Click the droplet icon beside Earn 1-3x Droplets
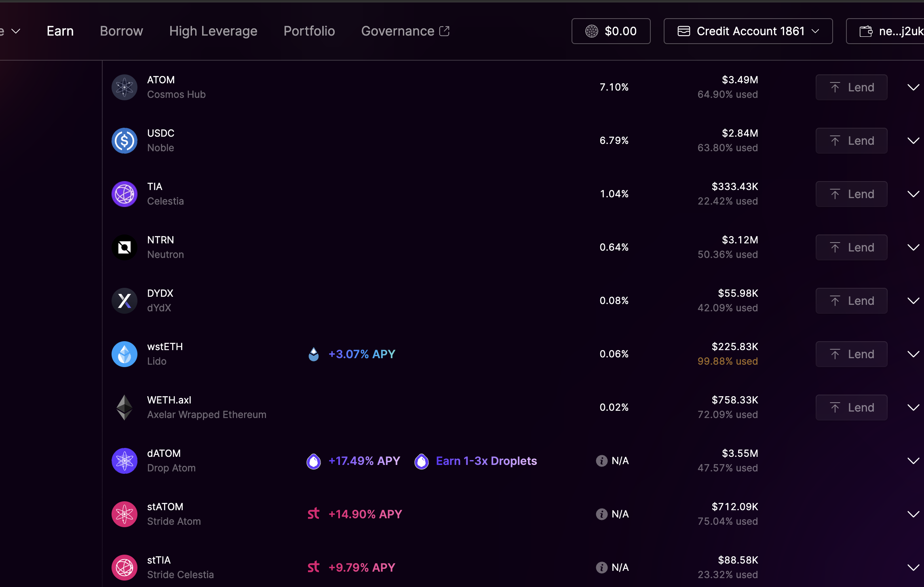 pos(421,461)
